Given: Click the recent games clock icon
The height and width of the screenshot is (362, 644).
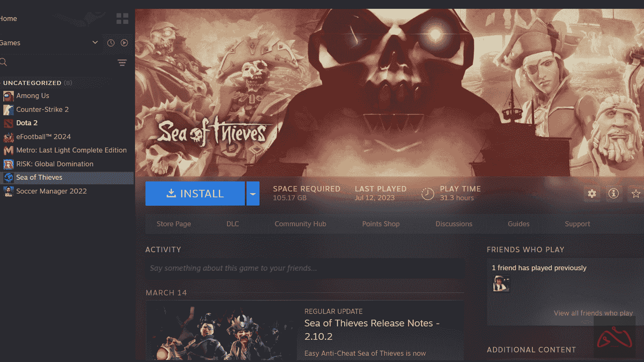Looking at the screenshot, I should (x=110, y=42).
